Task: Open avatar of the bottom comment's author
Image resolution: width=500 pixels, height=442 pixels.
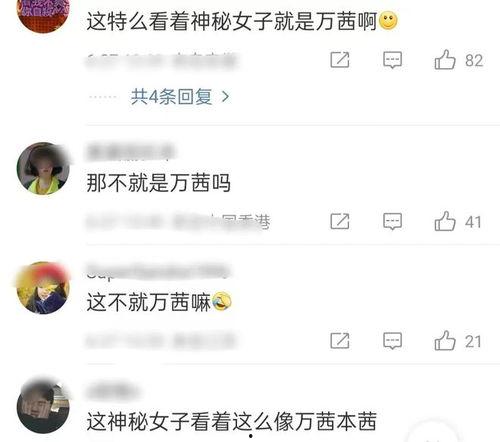Action: [43, 407]
